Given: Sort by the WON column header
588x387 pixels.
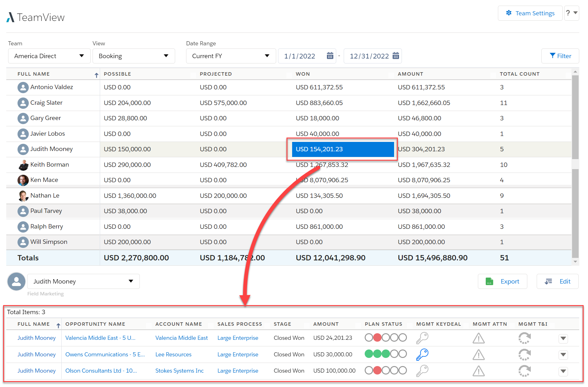Looking at the screenshot, I should tap(303, 74).
